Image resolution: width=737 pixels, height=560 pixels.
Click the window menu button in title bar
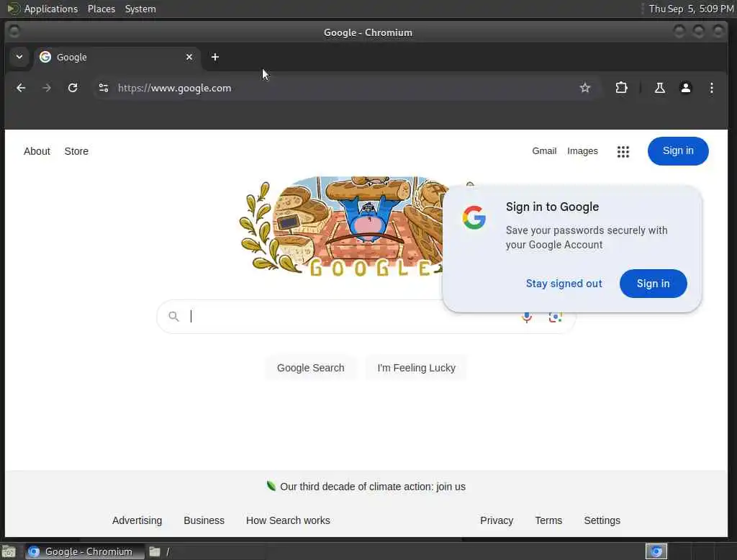click(14, 32)
